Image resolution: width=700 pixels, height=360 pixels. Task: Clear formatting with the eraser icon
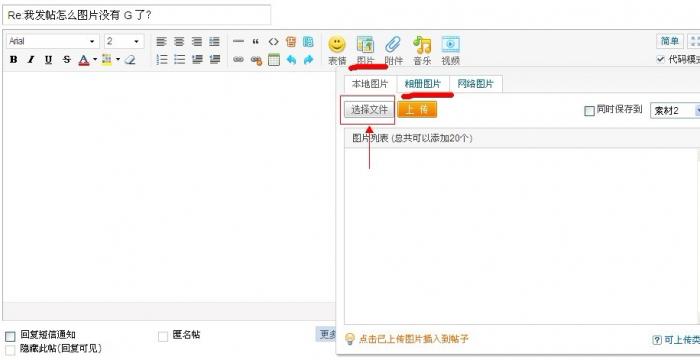tap(130, 59)
